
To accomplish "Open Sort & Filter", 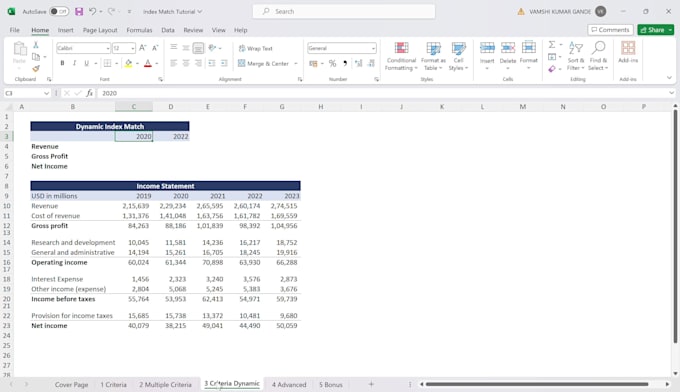I will coord(575,56).
